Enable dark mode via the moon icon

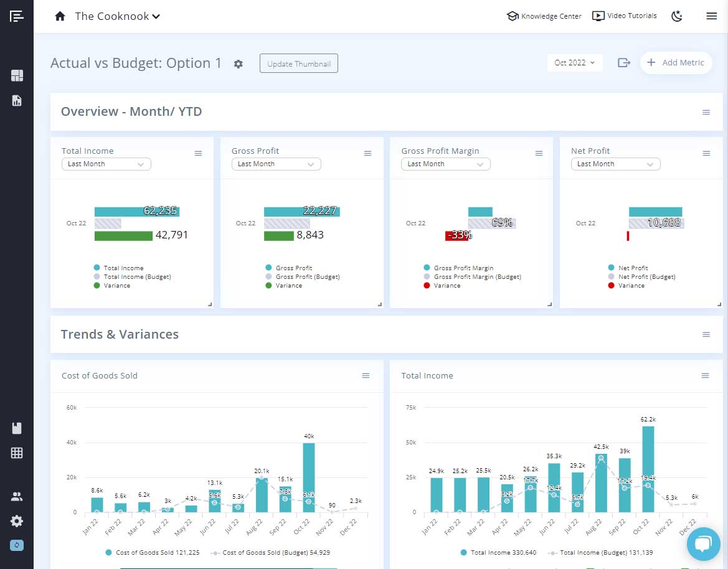pos(677,16)
